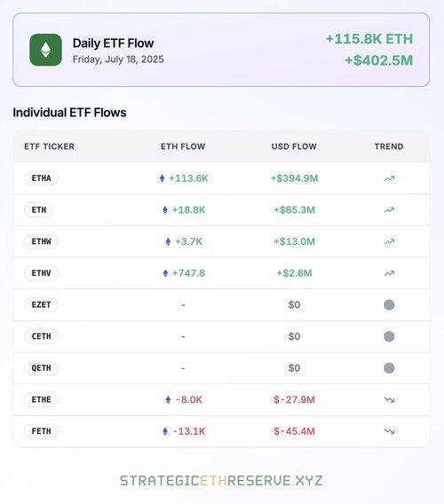This screenshot has width=444, height=504.
Task: Click the upward trend icon for ETHW
Action: (389, 241)
